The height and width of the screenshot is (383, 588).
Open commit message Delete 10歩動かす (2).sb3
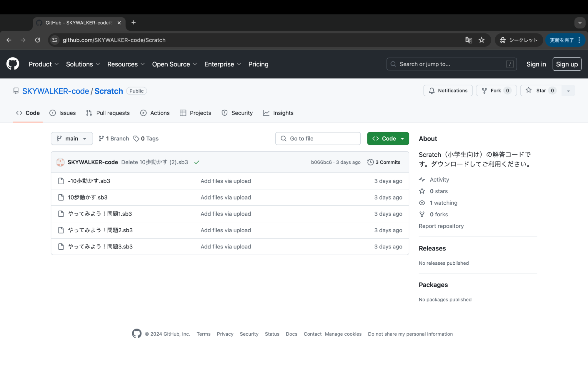(x=154, y=162)
